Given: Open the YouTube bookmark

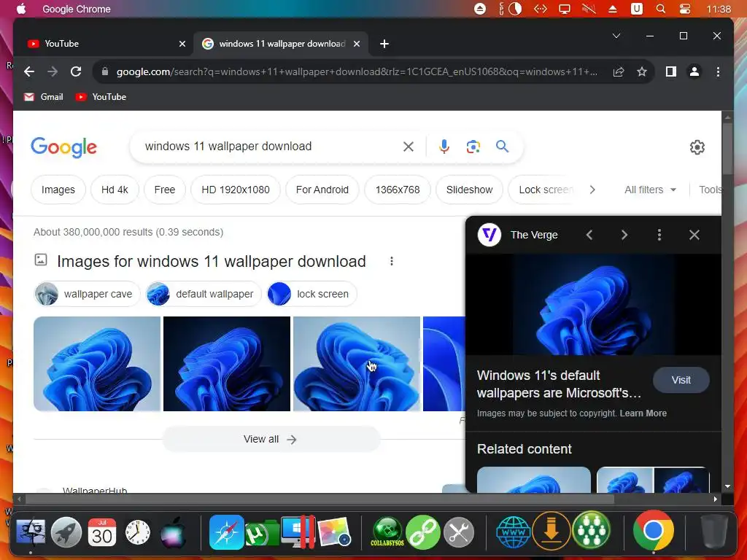Looking at the screenshot, I should point(101,97).
